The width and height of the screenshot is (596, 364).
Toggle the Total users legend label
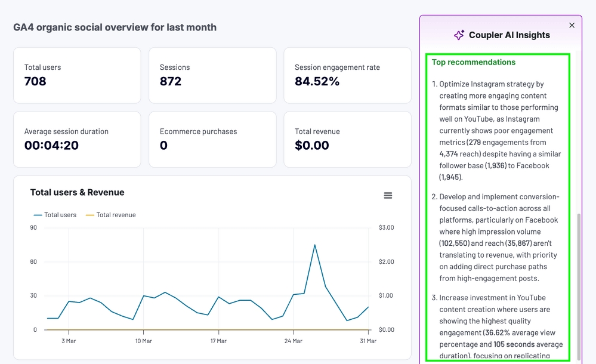click(60, 215)
